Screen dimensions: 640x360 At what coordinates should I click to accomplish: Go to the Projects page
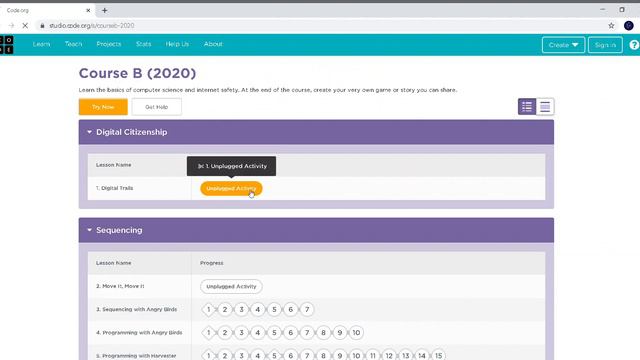coord(109,44)
